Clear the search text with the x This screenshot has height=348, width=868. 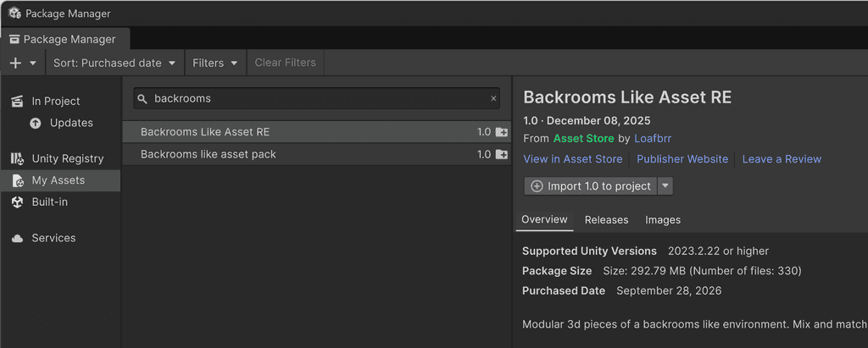pos(493,98)
